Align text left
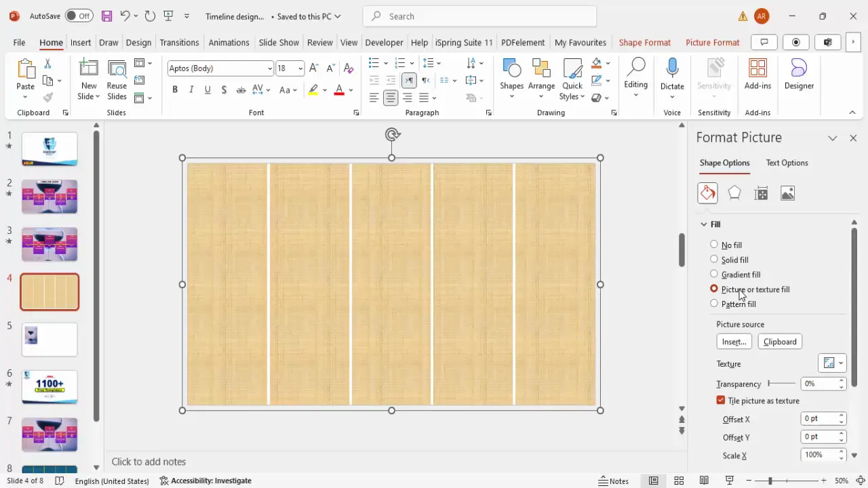This screenshot has height=488, width=868. click(374, 98)
